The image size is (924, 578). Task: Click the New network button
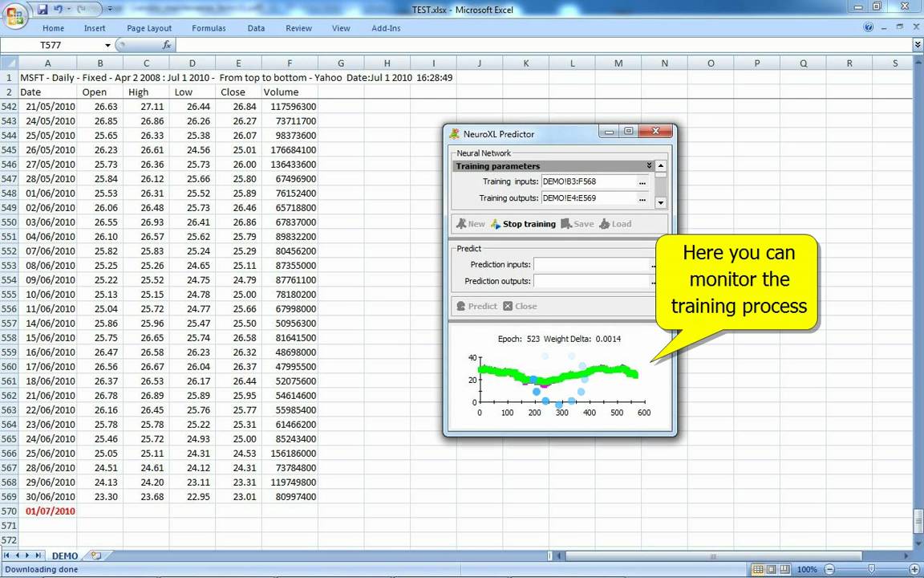[470, 224]
